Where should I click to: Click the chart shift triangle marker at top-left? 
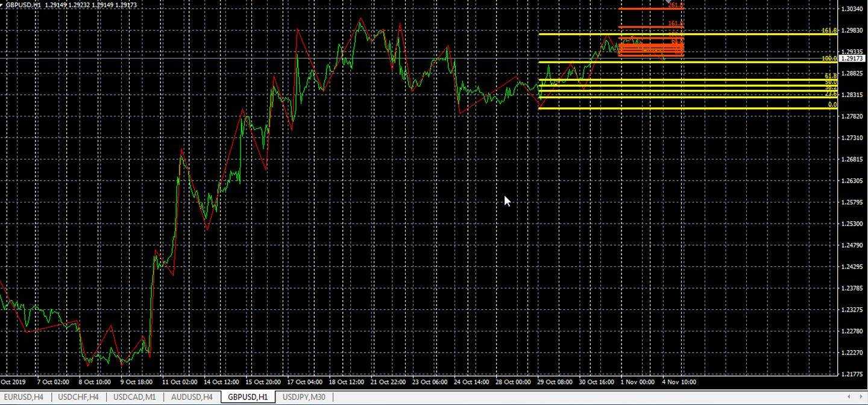(x=2, y=5)
